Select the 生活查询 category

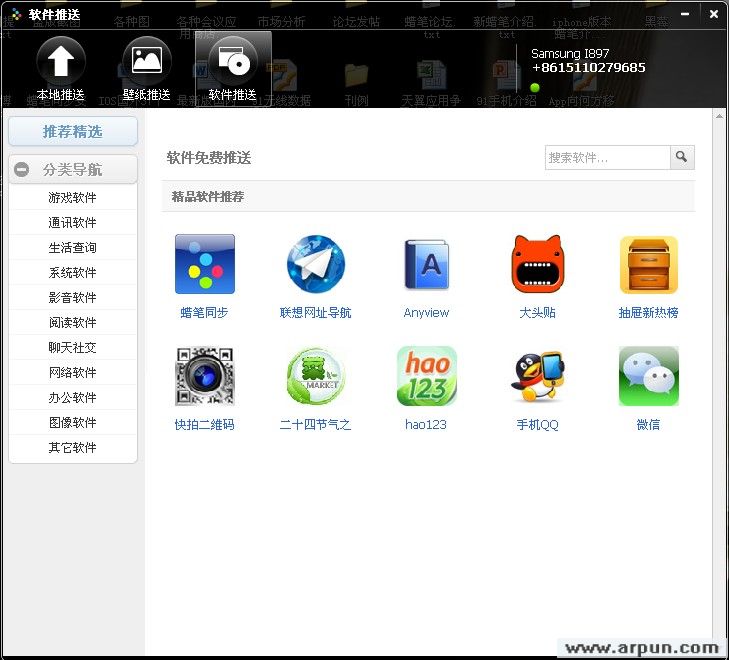(73, 248)
